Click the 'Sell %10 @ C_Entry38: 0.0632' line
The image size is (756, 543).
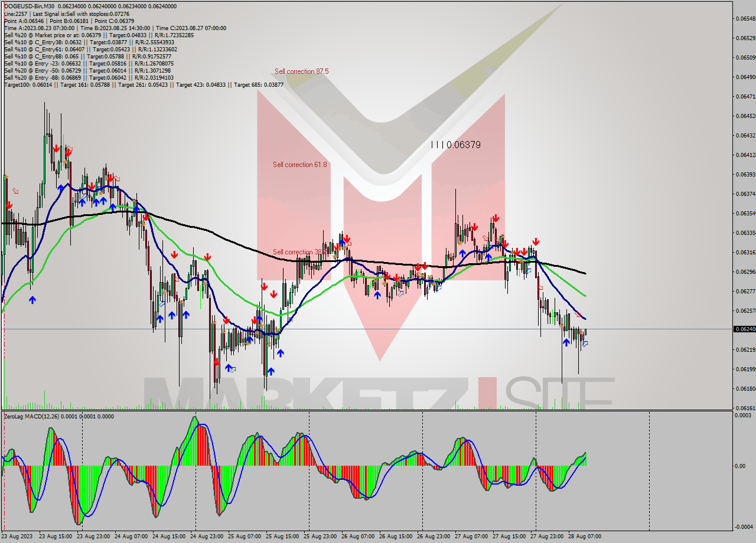tap(89, 42)
